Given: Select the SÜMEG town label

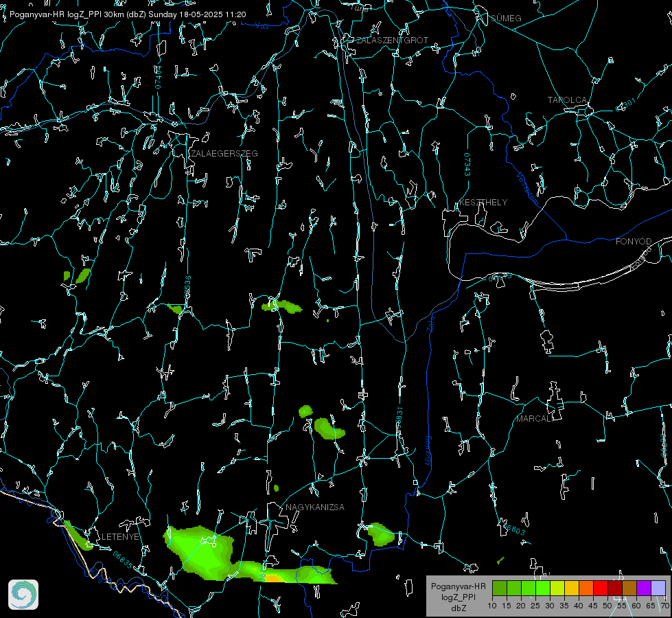Looking at the screenshot, I should coord(506,18).
